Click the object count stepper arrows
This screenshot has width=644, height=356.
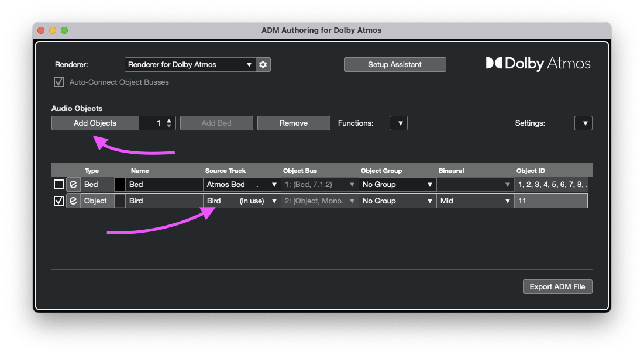click(x=169, y=123)
